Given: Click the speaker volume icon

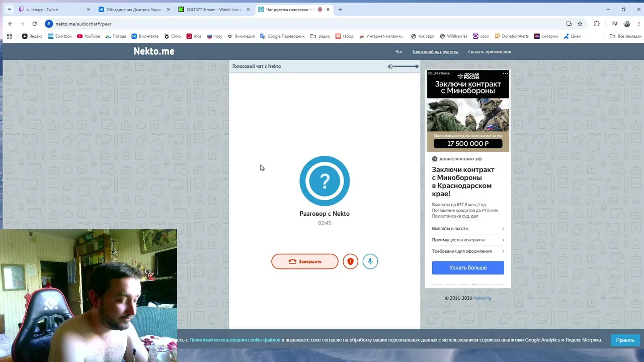Looking at the screenshot, I should tap(390, 66).
